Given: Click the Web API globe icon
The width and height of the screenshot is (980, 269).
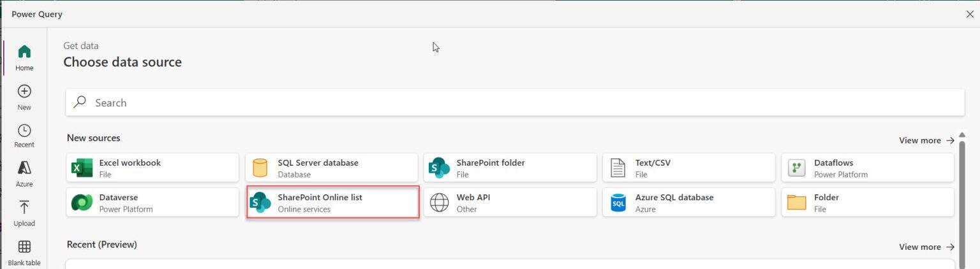Looking at the screenshot, I should 439,202.
